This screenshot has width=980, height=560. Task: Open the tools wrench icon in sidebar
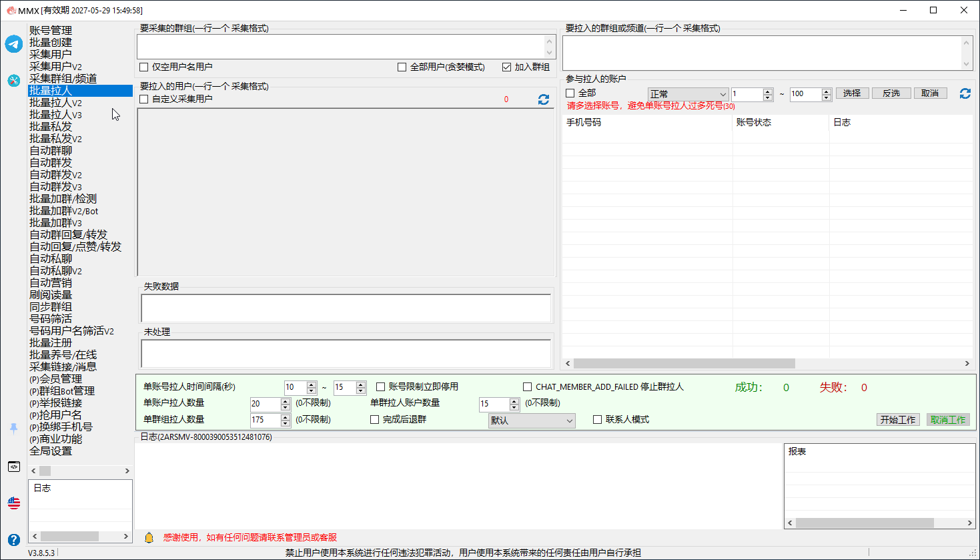(x=14, y=81)
